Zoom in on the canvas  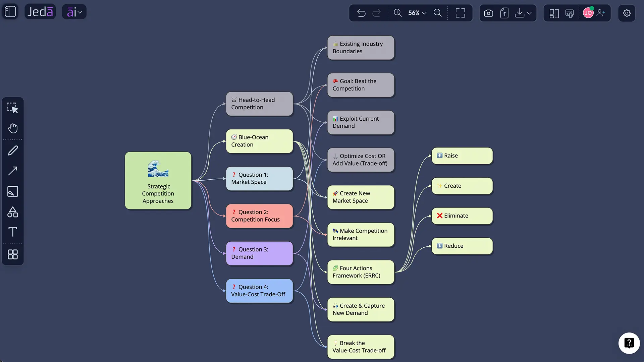tap(398, 13)
